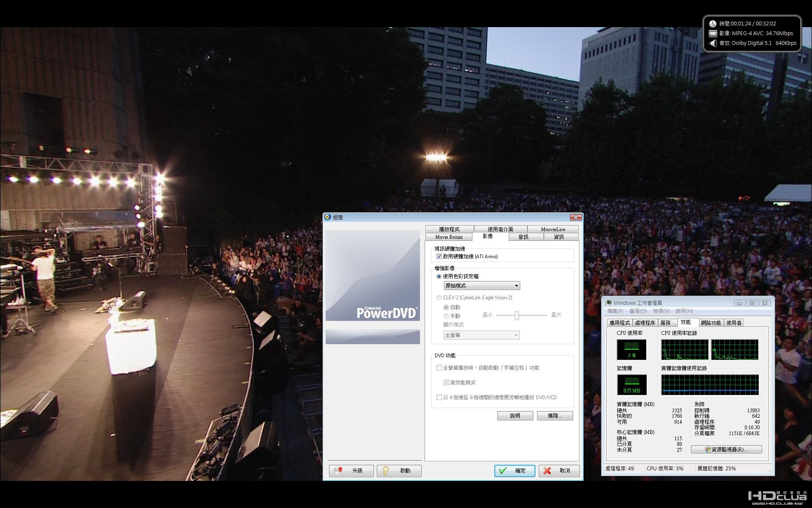Expand the 全螢幕 display mode dropdown
Screen dimensions: 812x508
pyautogui.click(x=482, y=335)
